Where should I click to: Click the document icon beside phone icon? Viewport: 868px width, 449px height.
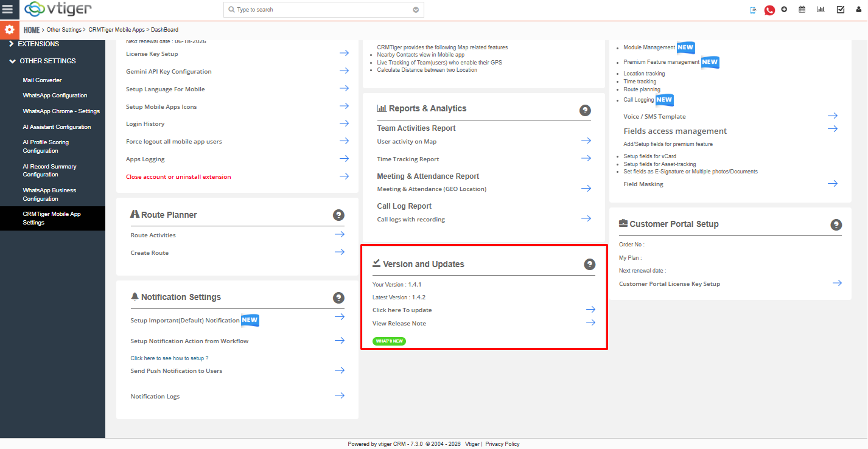754,10
